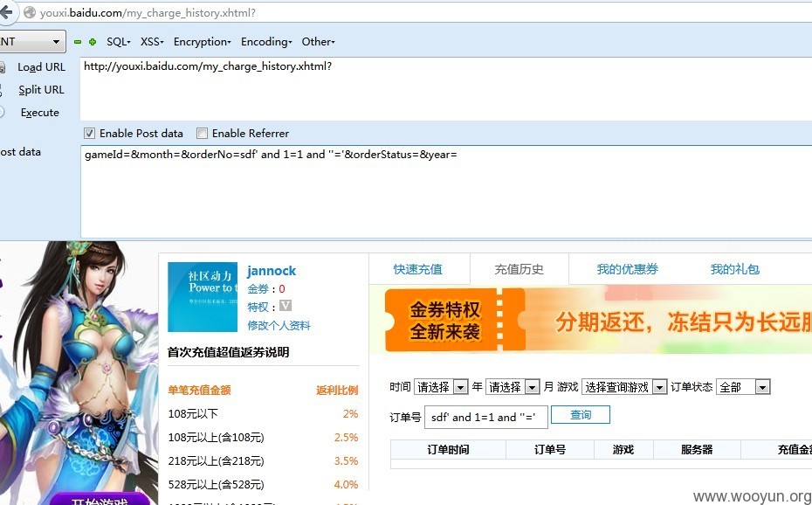Image resolution: width=812 pixels, height=505 pixels.
Task: Click the jannock profile avatar image
Action: coord(203,297)
